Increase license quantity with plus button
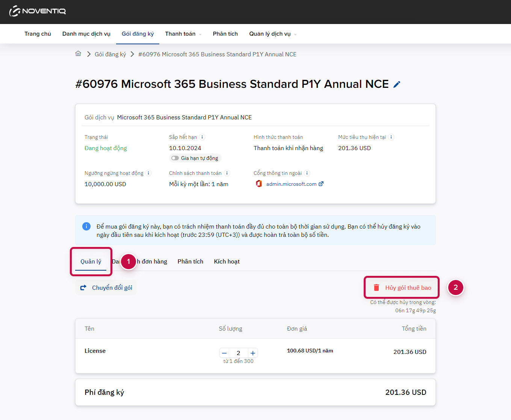Image resolution: width=511 pixels, height=420 pixels. [253, 353]
